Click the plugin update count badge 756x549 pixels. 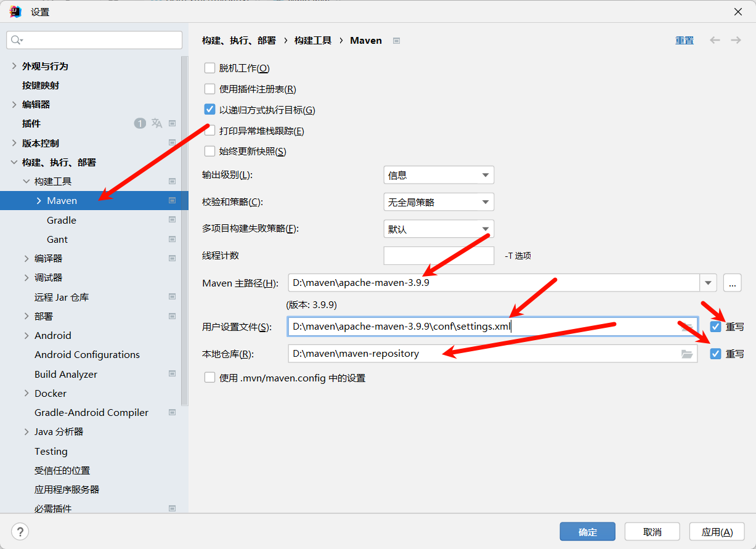[x=140, y=123]
